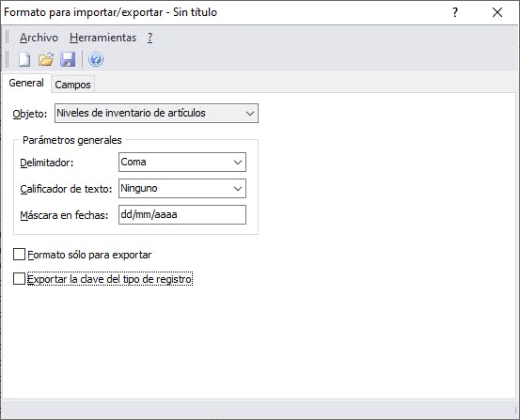This screenshot has width=520, height=420.
Task: Check Exportar la clave del tipo de registro
Action: click(x=19, y=279)
